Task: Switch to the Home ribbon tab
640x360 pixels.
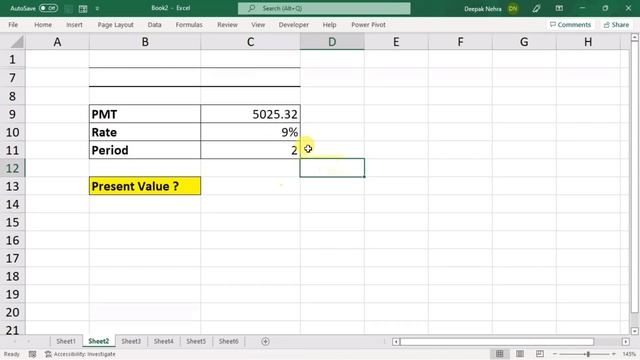Action: click(x=43, y=25)
